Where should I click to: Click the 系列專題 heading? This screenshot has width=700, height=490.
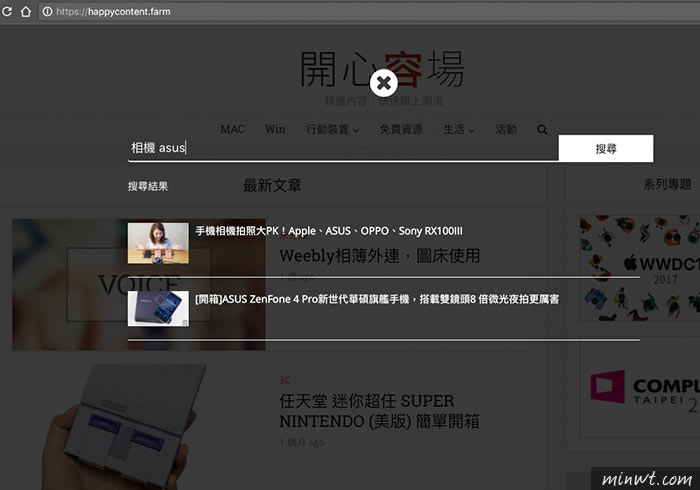tap(667, 184)
